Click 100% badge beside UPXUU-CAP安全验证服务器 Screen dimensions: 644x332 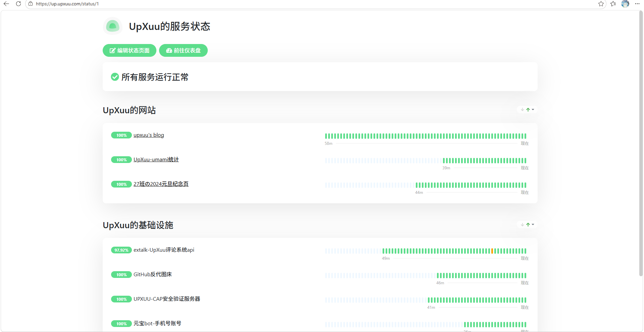pos(121,299)
